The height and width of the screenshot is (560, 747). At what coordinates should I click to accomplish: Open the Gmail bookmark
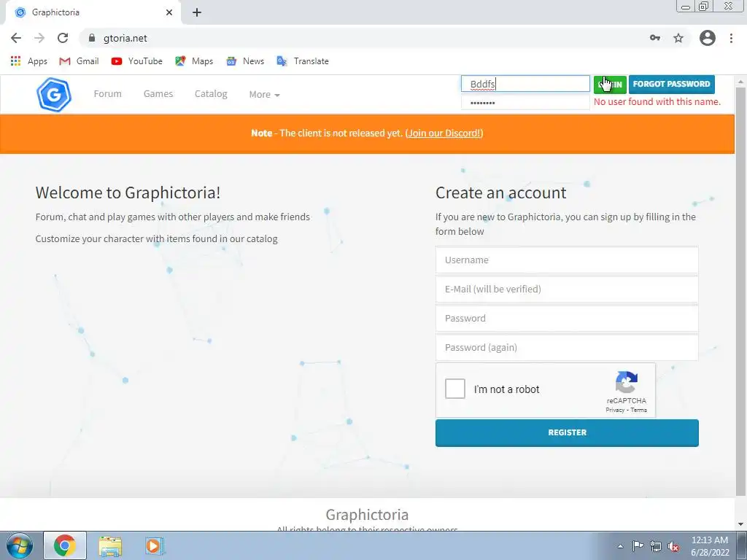pyautogui.click(x=79, y=61)
